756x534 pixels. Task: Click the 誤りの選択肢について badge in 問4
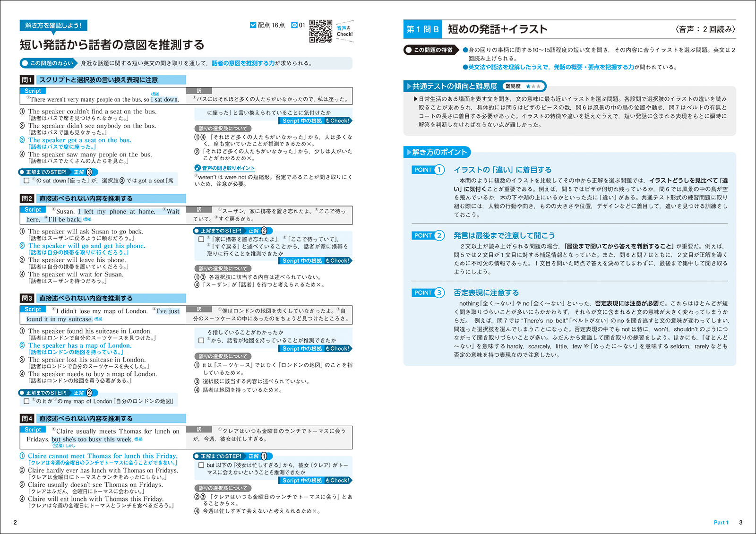click(x=223, y=488)
